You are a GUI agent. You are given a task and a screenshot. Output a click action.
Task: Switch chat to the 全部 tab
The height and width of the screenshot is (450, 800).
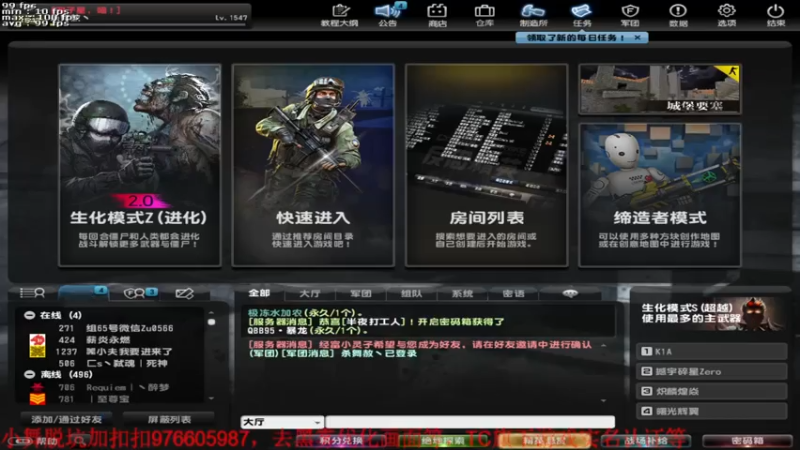[259, 293]
